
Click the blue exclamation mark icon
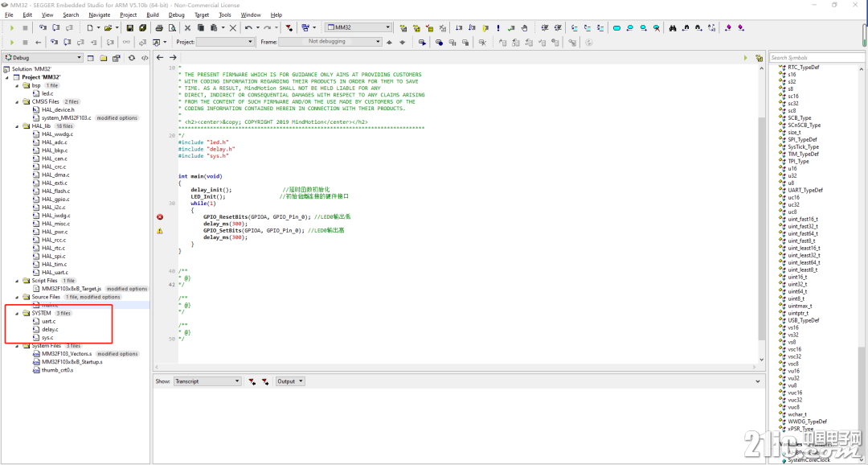[x=498, y=27]
